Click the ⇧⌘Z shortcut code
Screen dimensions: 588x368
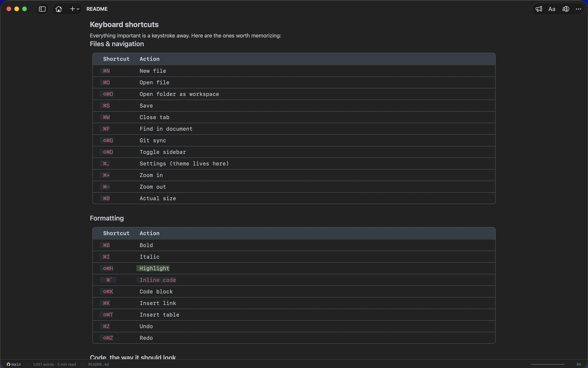pyautogui.click(x=108, y=338)
